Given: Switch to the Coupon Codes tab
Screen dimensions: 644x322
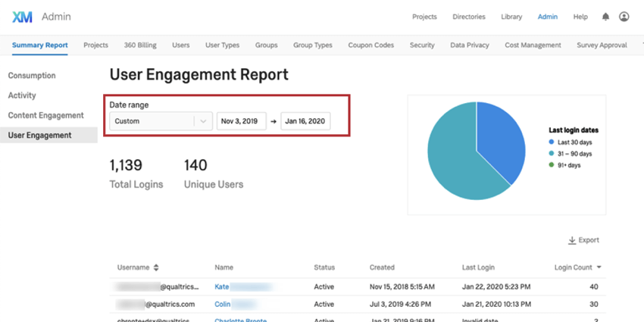Looking at the screenshot, I should click(370, 45).
